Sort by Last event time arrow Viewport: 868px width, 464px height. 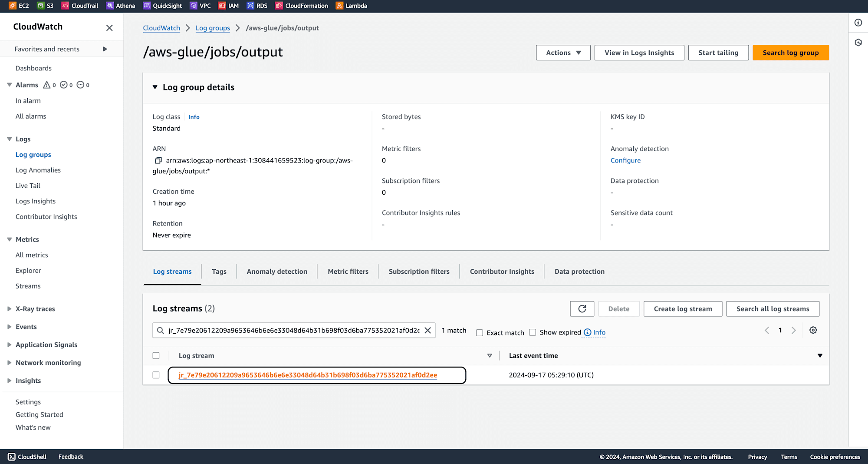pyautogui.click(x=820, y=356)
